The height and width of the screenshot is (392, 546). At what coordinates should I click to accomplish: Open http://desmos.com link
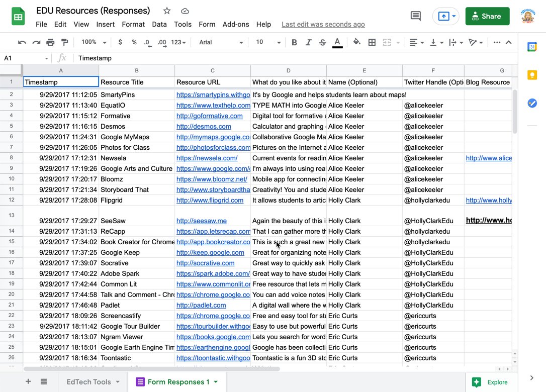coord(204,126)
